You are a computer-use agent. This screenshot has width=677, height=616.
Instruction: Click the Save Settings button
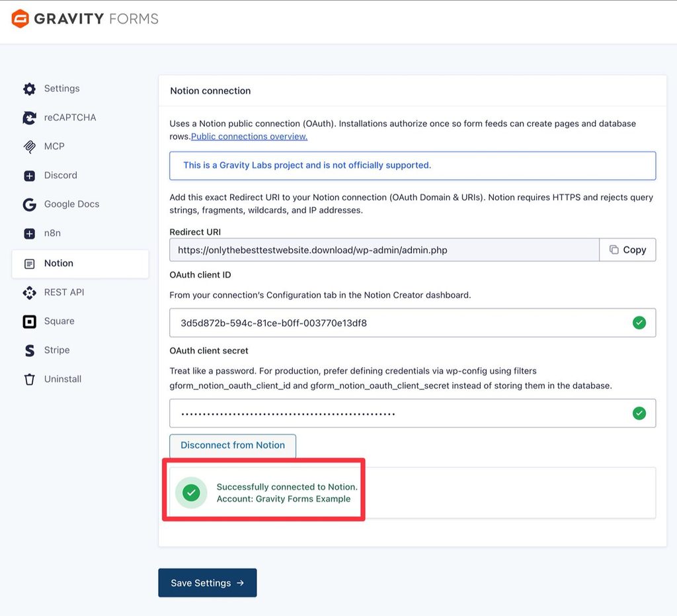207,583
